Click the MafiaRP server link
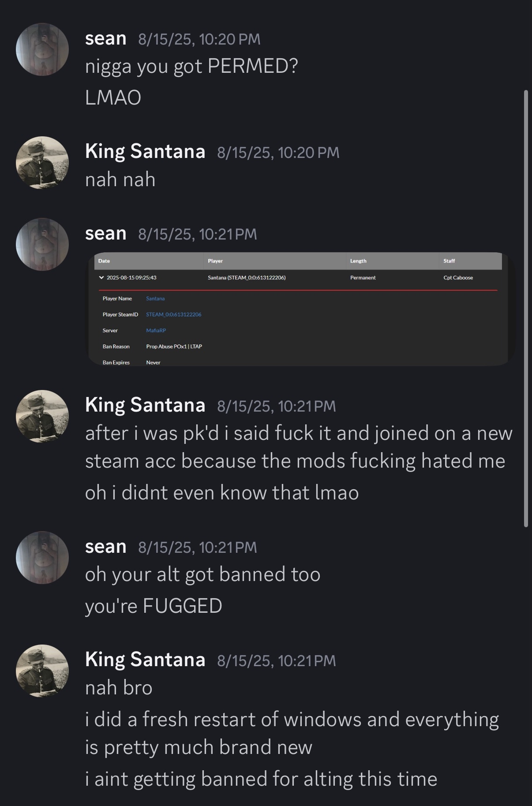Screen dimensions: 532x806 (x=156, y=330)
